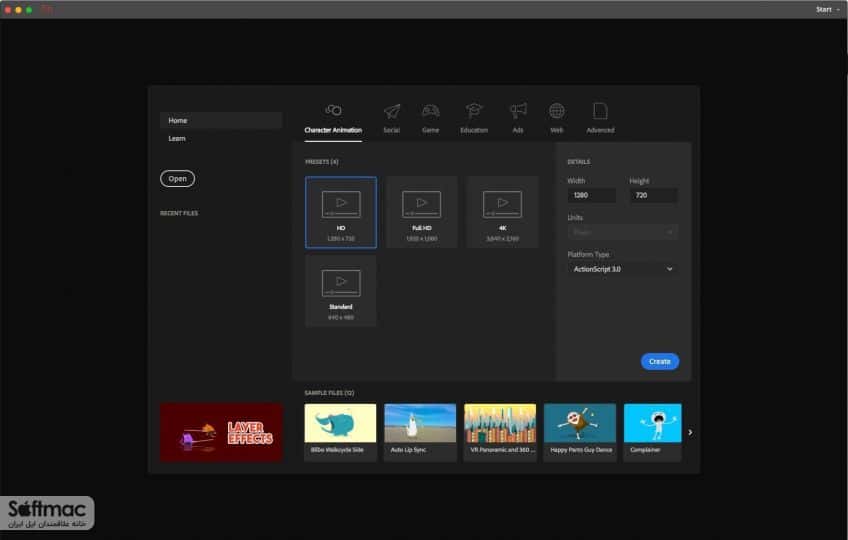Open the Auto Lip Sync sample file
The image size is (848, 540).
click(420, 432)
